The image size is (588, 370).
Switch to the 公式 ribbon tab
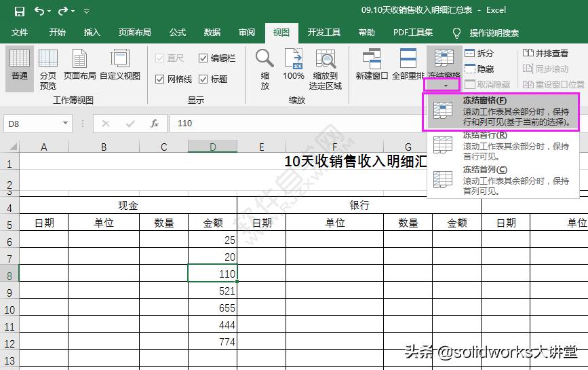point(178,33)
